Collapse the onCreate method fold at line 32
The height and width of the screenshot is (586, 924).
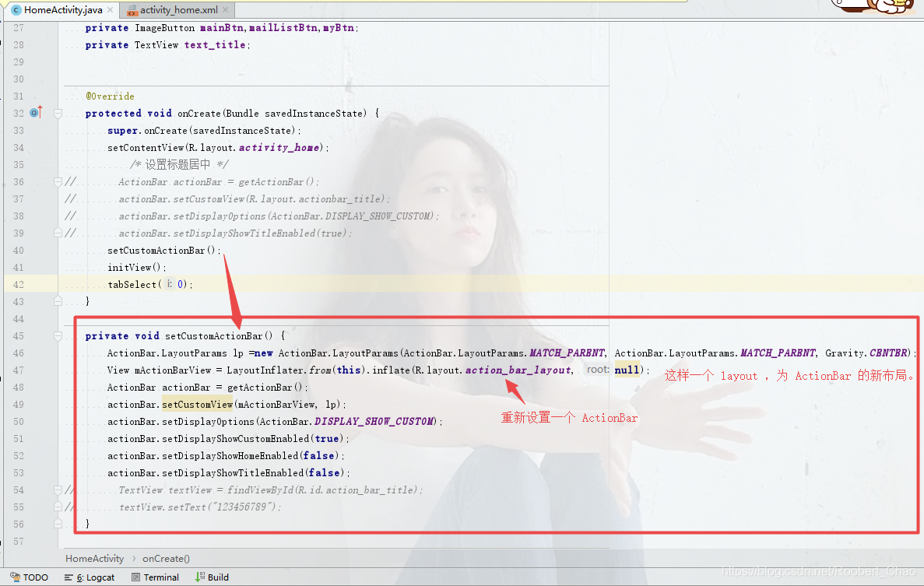pos(58,113)
